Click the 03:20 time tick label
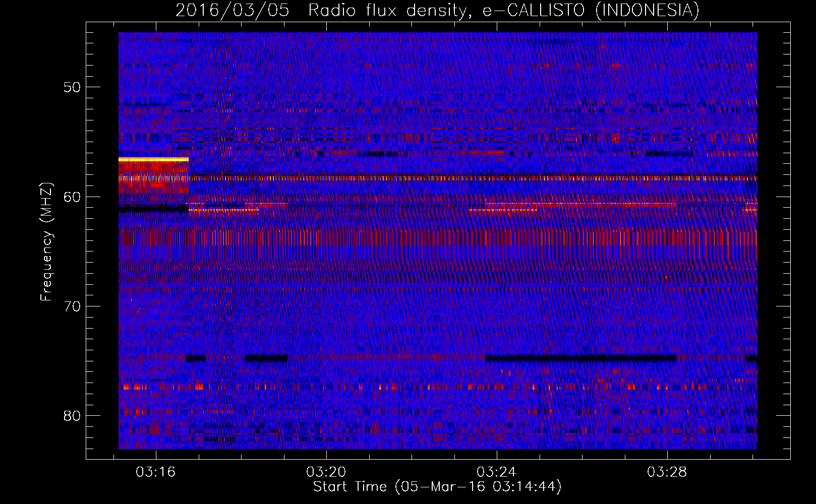816x504 pixels. (326, 472)
